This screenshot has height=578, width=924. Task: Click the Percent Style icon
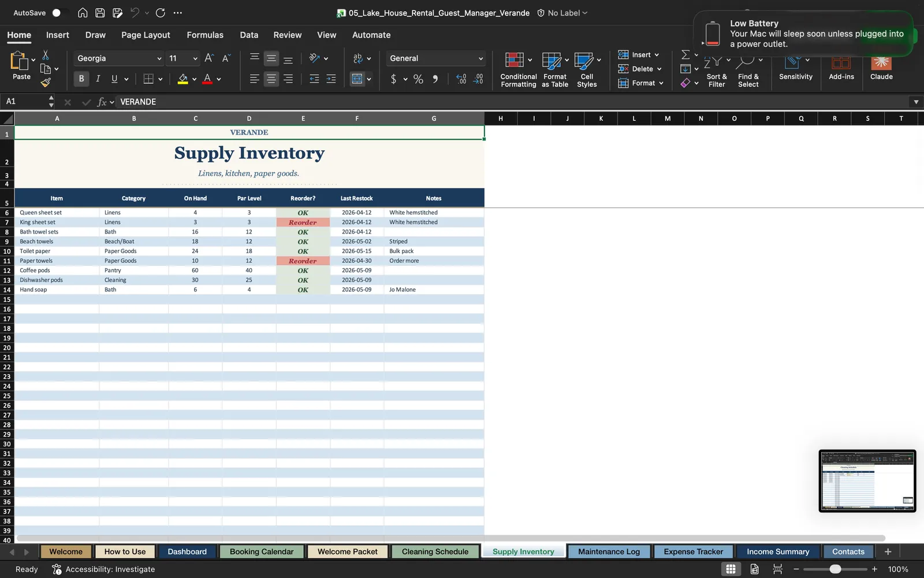point(418,79)
